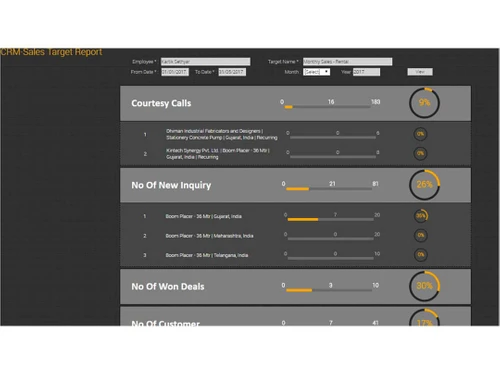Click the Gujarat row 35% gauge
This screenshot has width=500, height=375.
click(x=421, y=216)
